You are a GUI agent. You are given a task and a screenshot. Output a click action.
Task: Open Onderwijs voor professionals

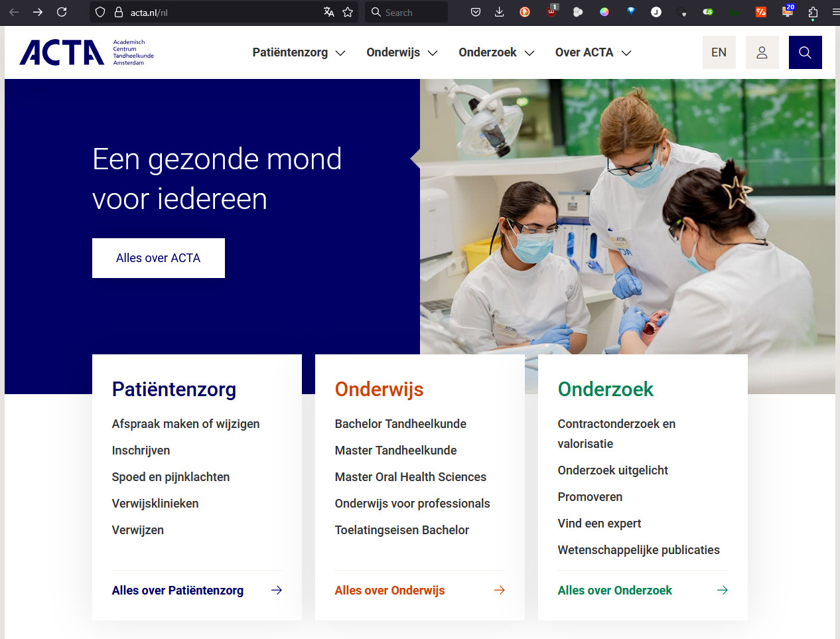[x=413, y=504]
